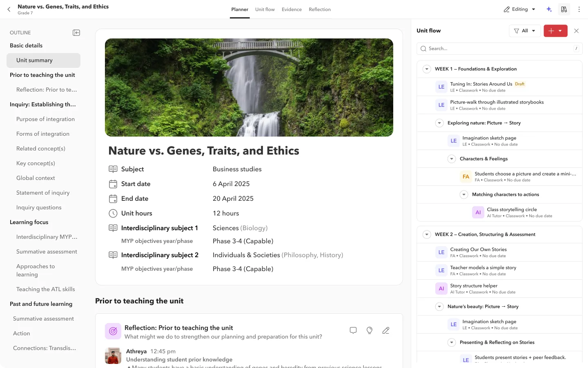Click the back arrow beside unit title

(9, 9)
